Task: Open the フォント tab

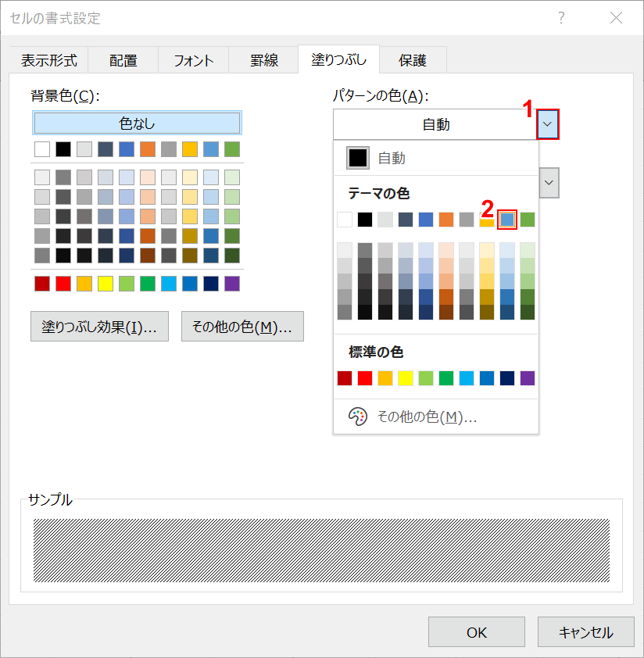Action: click(194, 60)
